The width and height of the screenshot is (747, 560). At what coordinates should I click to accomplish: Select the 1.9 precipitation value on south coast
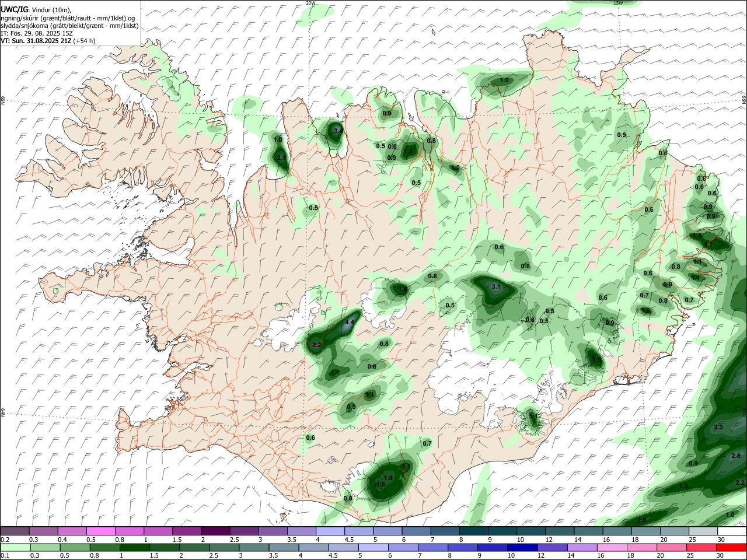389,478
